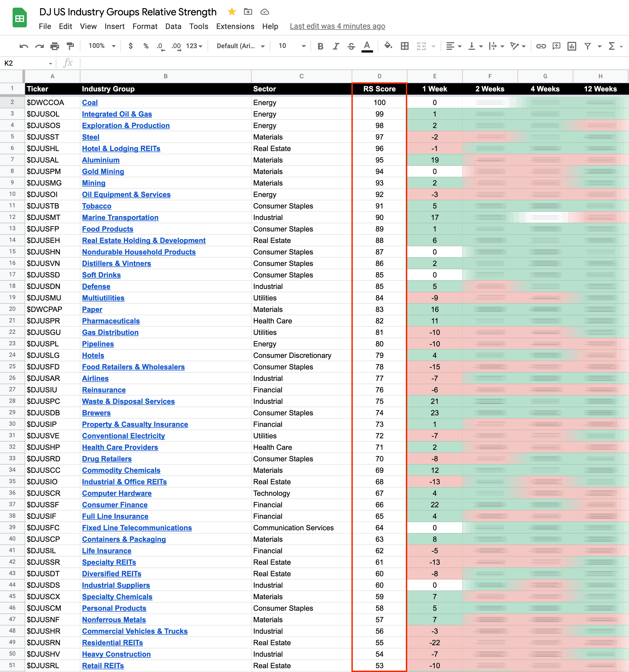Open the Format menu

click(x=145, y=26)
